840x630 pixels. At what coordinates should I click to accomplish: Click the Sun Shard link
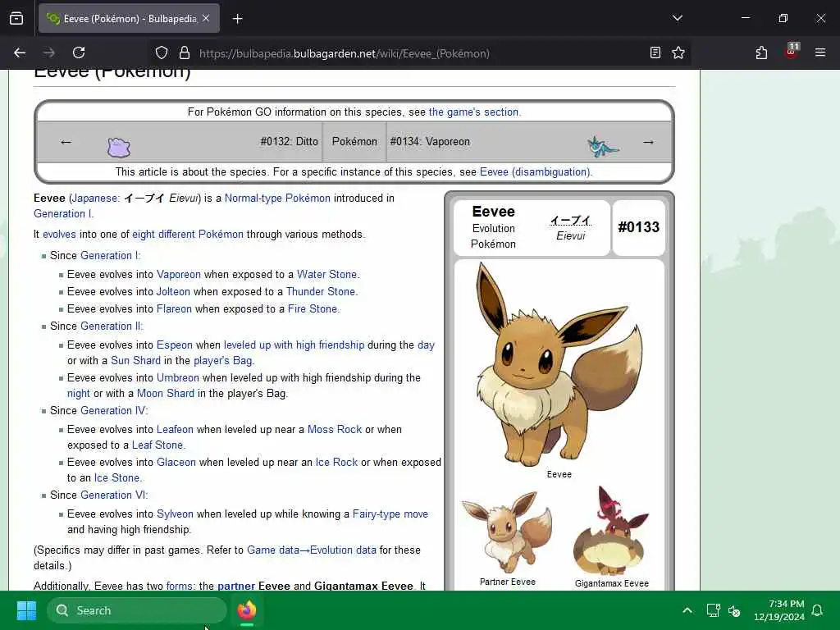(135, 361)
